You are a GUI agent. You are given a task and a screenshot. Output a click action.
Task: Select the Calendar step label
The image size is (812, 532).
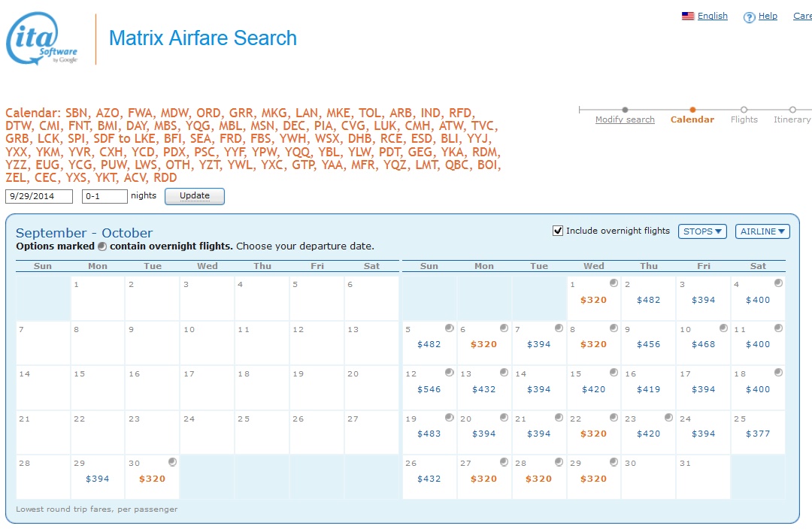click(692, 120)
